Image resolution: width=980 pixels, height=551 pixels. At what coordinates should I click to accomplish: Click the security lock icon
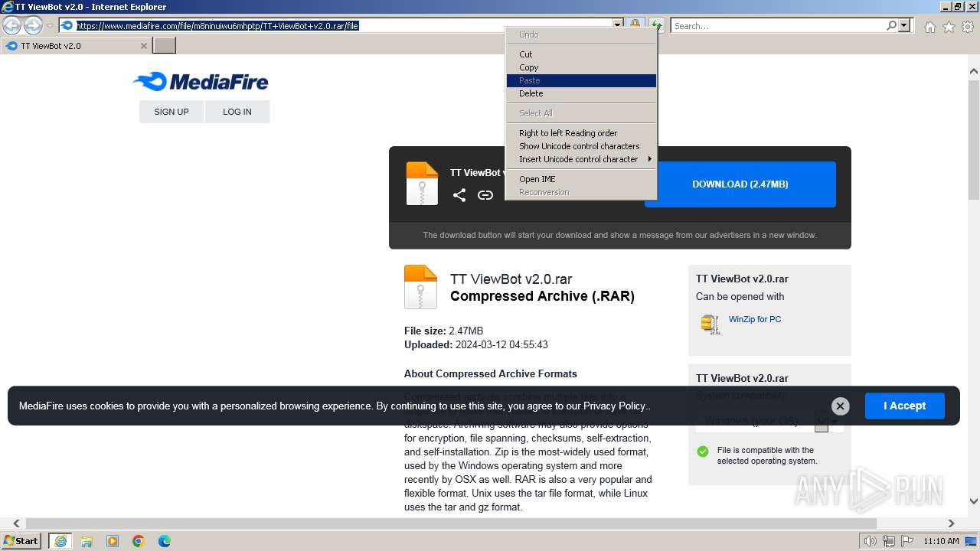(x=635, y=25)
